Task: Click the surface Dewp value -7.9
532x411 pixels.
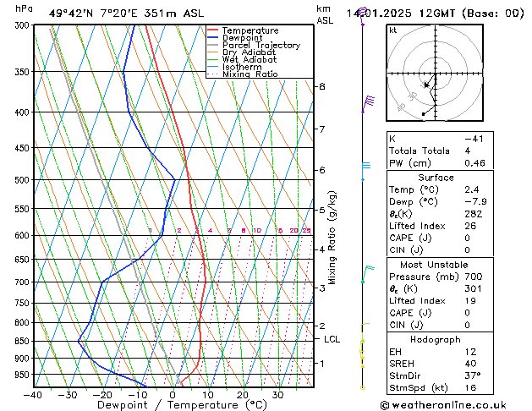Action: coord(475,202)
